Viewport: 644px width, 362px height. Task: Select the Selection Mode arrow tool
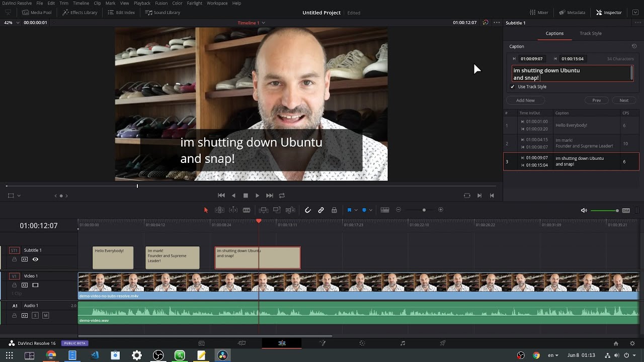tap(206, 210)
